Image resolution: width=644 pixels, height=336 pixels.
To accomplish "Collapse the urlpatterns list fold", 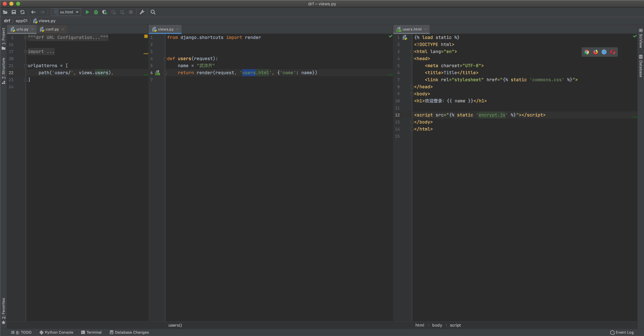I will coord(26,66).
